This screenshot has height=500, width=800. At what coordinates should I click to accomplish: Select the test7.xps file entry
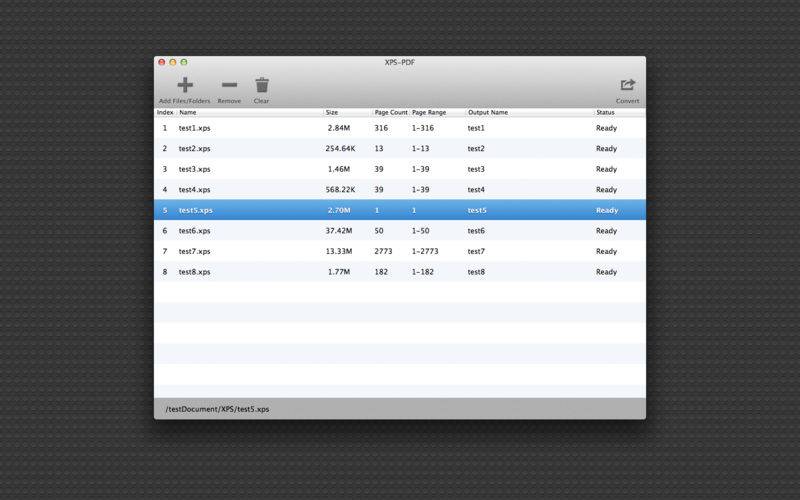pyautogui.click(x=195, y=251)
